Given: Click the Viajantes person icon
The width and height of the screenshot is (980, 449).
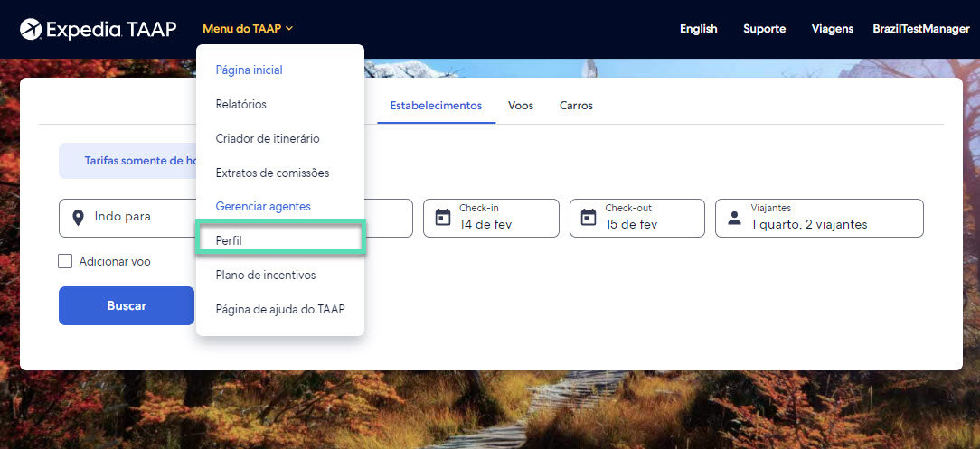Looking at the screenshot, I should pyautogui.click(x=734, y=219).
